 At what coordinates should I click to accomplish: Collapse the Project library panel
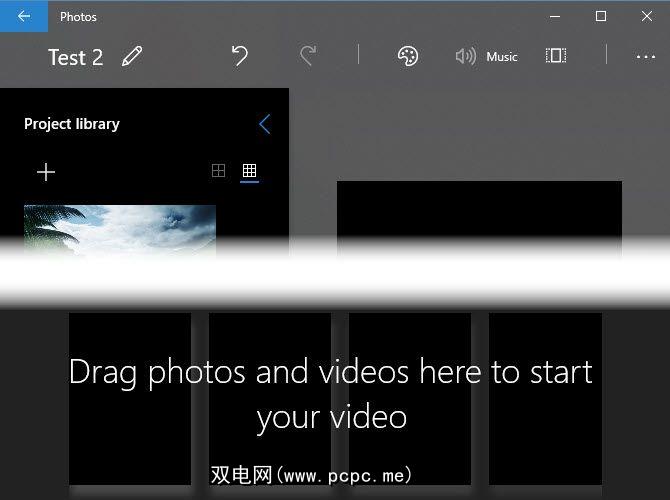(265, 124)
